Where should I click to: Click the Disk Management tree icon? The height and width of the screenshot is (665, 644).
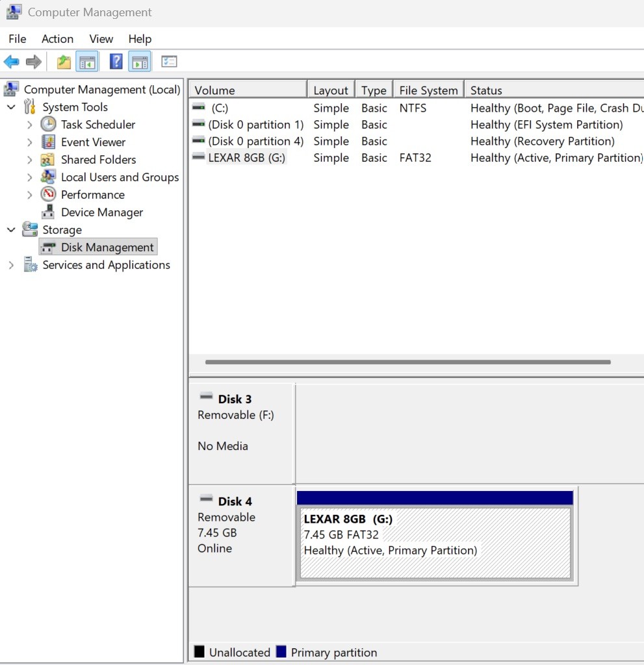click(48, 247)
